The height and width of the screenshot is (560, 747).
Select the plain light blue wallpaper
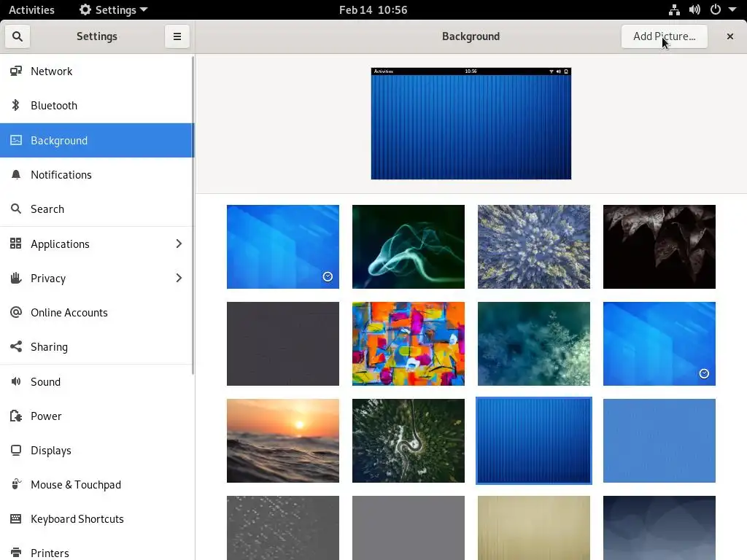(x=659, y=440)
